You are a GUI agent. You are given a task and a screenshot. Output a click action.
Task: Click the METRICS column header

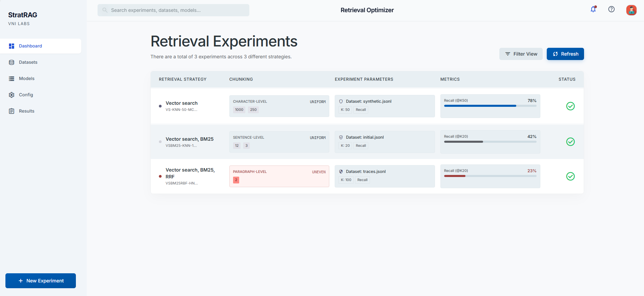click(x=450, y=79)
